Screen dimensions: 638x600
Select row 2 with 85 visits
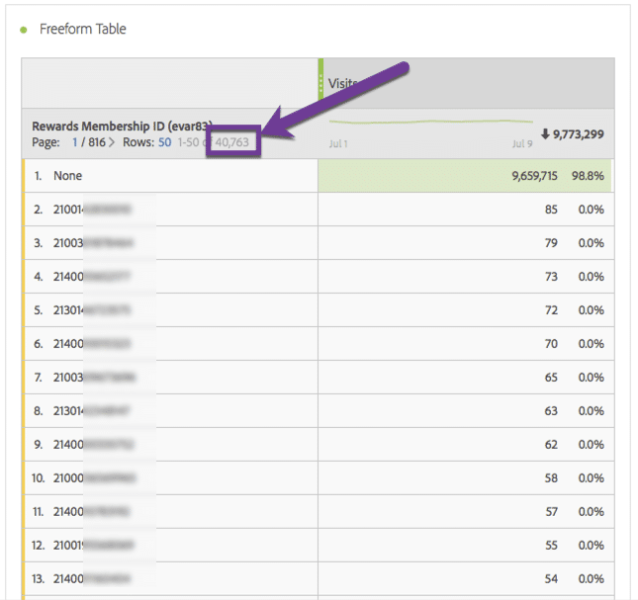(317, 209)
